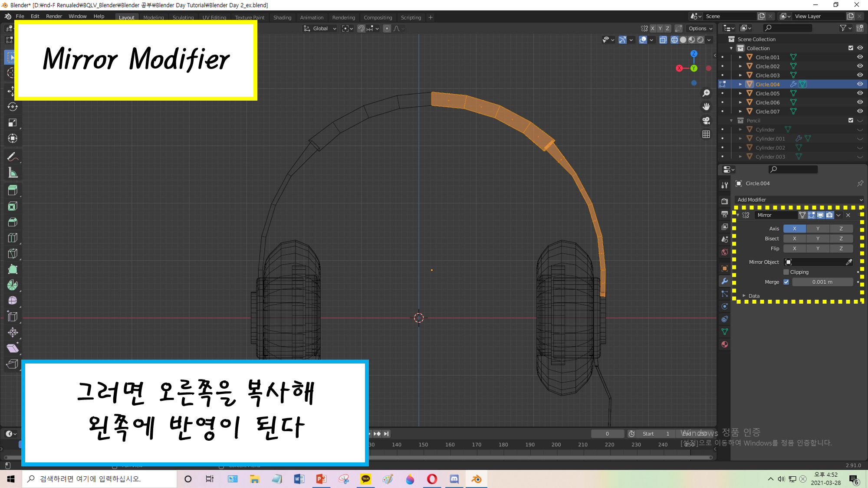
Task: Hide Circle.005 using its eye icon
Action: 859,93
